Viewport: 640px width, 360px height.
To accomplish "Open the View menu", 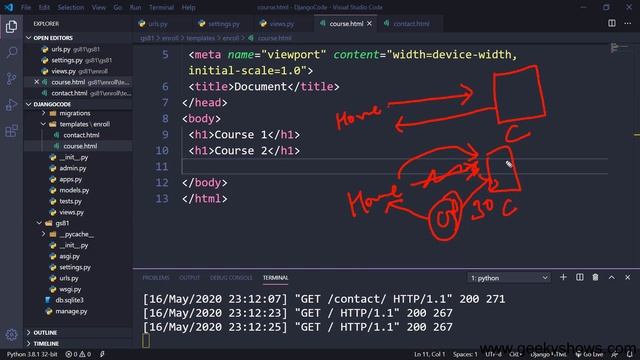I will click(98, 7).
